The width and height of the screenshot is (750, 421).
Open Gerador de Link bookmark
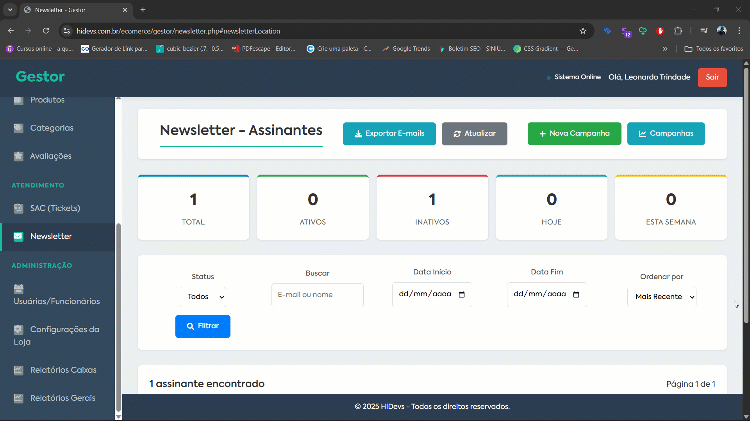[114, 49]
